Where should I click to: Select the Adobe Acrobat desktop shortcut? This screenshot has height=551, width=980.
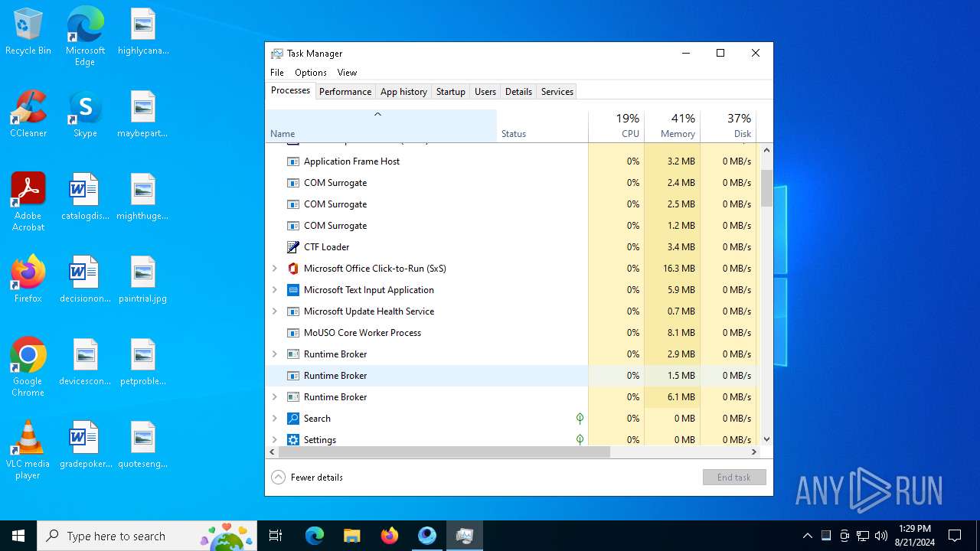pos(28,202)
